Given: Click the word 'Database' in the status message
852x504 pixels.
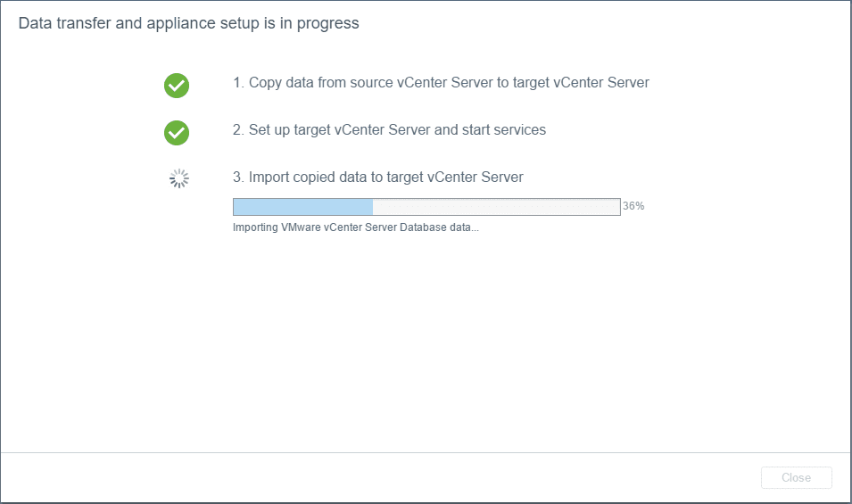Looking at the screenshot, I should tap(423, 227).
